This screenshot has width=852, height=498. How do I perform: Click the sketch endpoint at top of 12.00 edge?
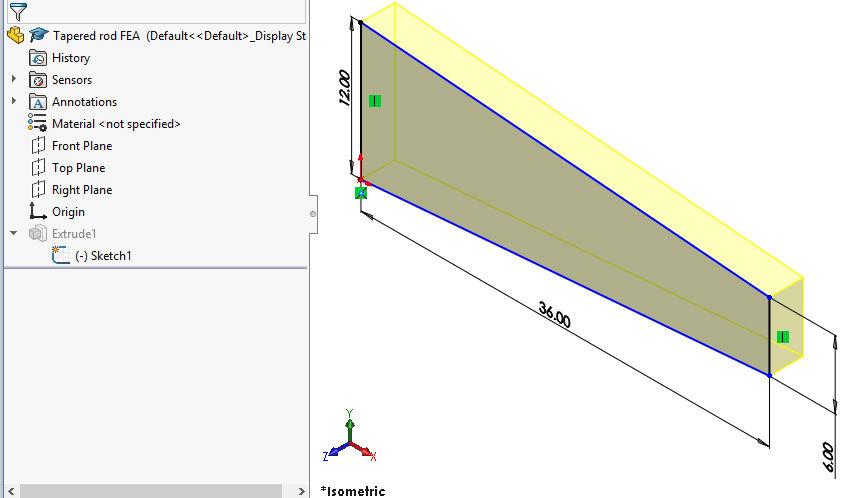361,22
